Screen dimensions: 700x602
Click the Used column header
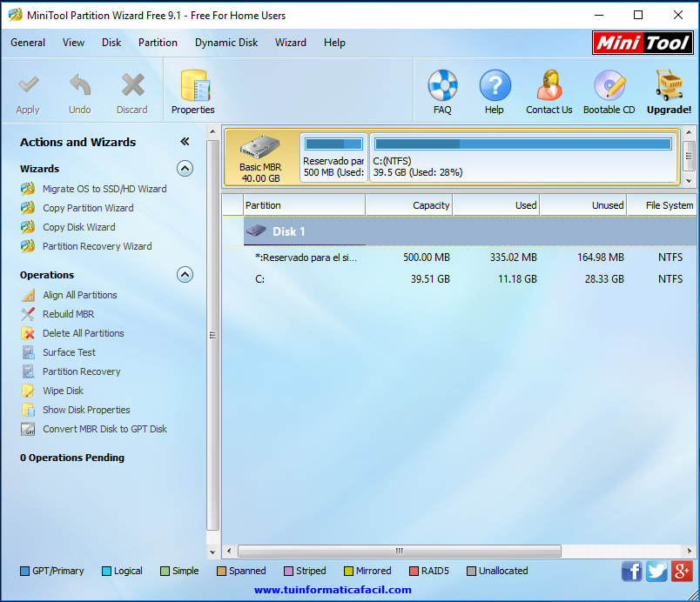[x=496, y=205]
